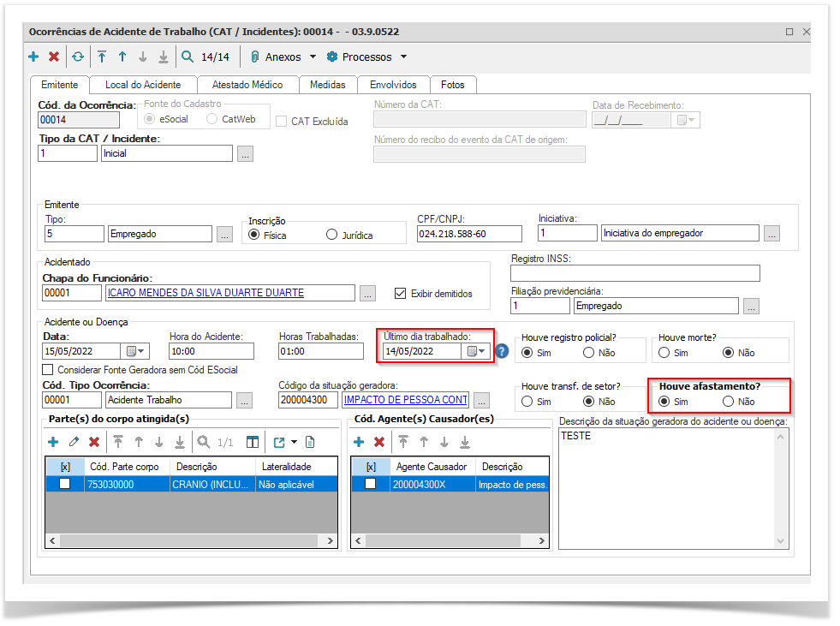Choose Não for Houve afastamento
Image resolution: width=840 pixels, height=626 pixels.
tap(728, 402)
